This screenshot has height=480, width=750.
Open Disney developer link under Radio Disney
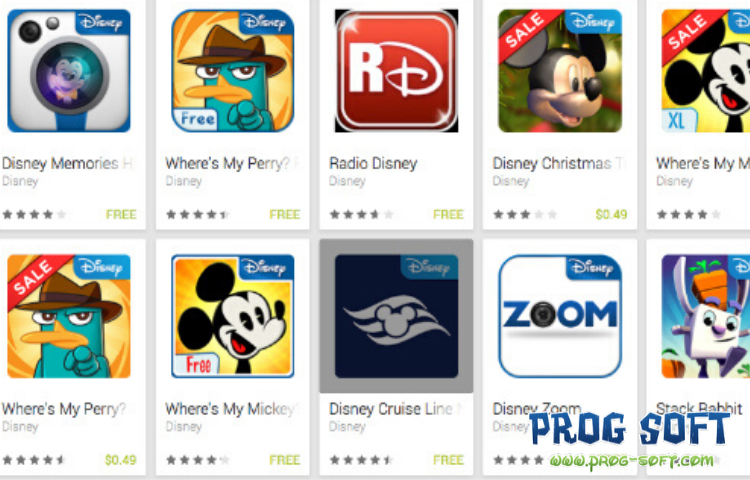tap(347, 181)
